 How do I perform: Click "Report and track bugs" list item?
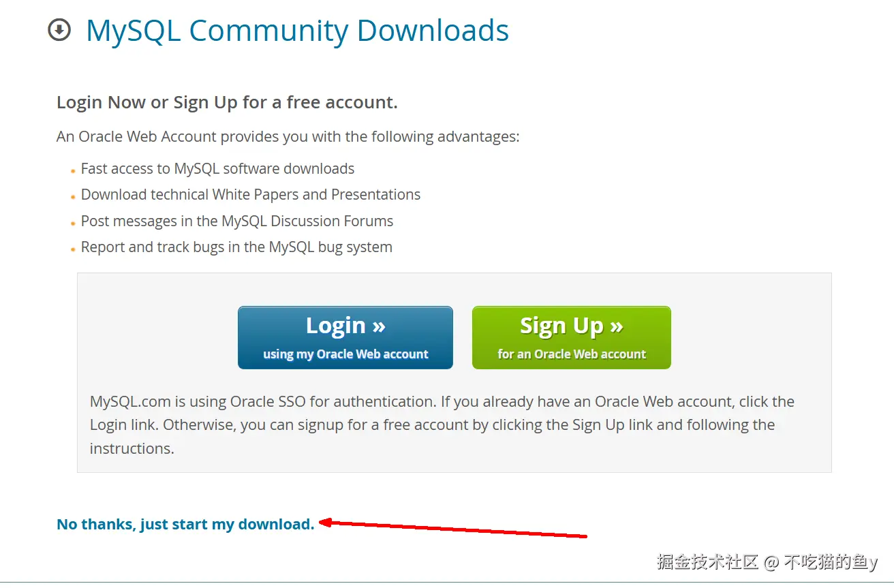pyautogui.click(x=236, y=247)
